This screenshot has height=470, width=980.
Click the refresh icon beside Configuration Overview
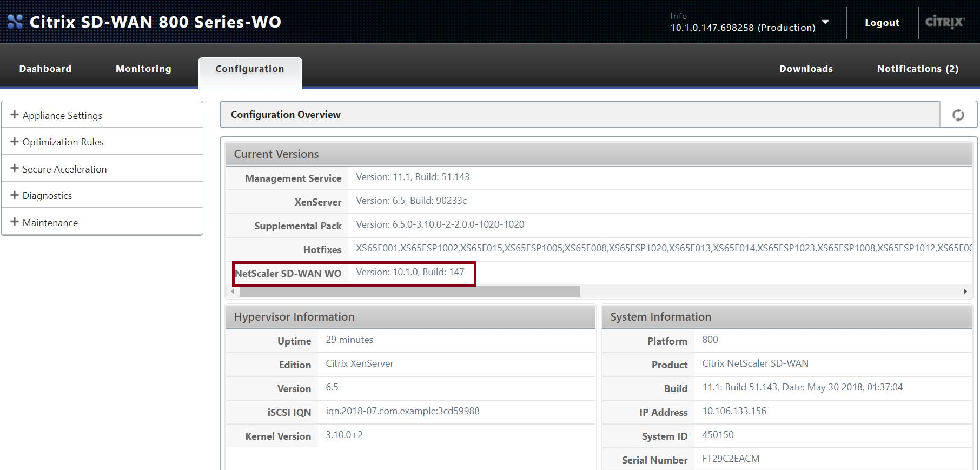click(x=958, y=115)
